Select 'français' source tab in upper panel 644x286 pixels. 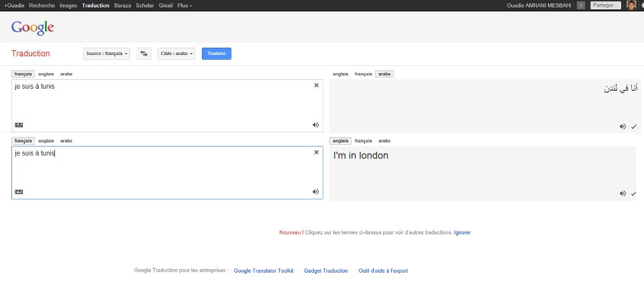click(x=23, y=74)
